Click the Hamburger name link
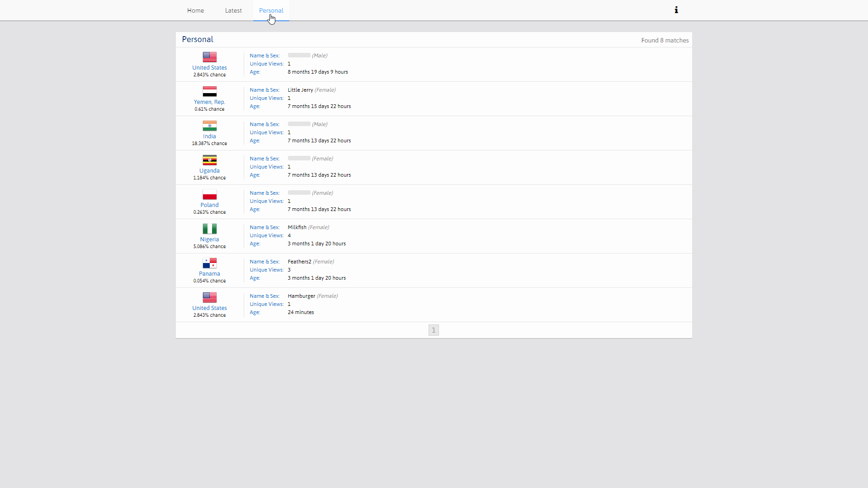This screenshot has height=488, width=868. pos(301,296)
